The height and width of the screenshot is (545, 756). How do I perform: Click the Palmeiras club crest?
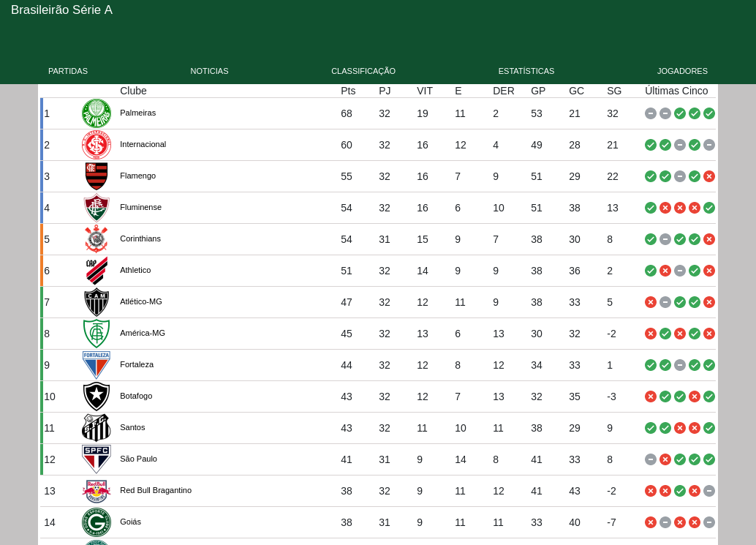click(x=97, y=113)
